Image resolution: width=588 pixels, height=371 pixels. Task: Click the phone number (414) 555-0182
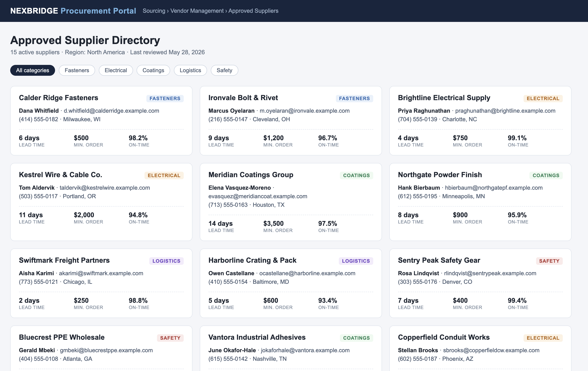tap(39, 119)
